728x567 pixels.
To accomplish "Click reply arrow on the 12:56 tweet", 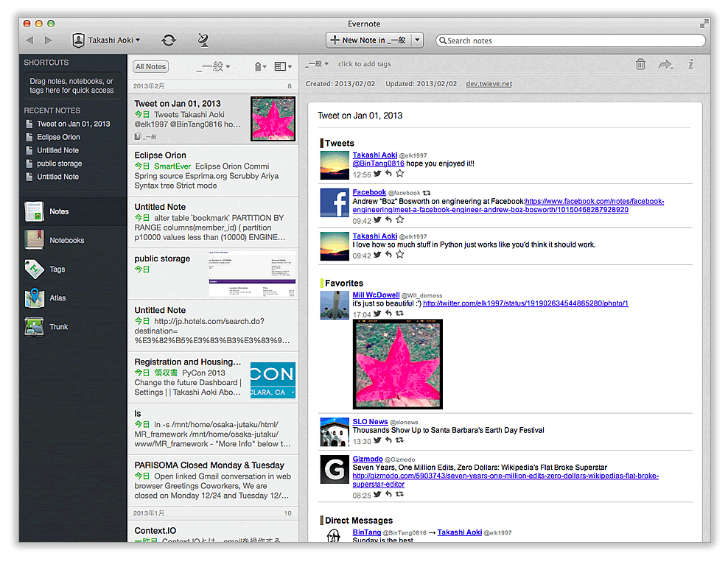I will point(388,174).
